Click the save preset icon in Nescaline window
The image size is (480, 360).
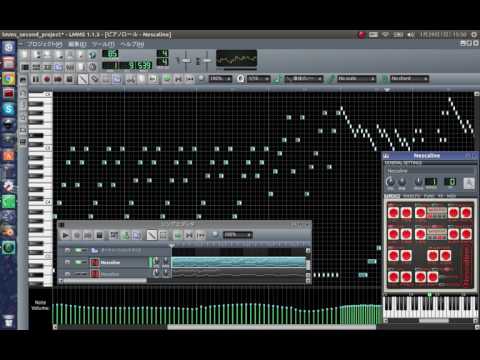pos(469,183)
